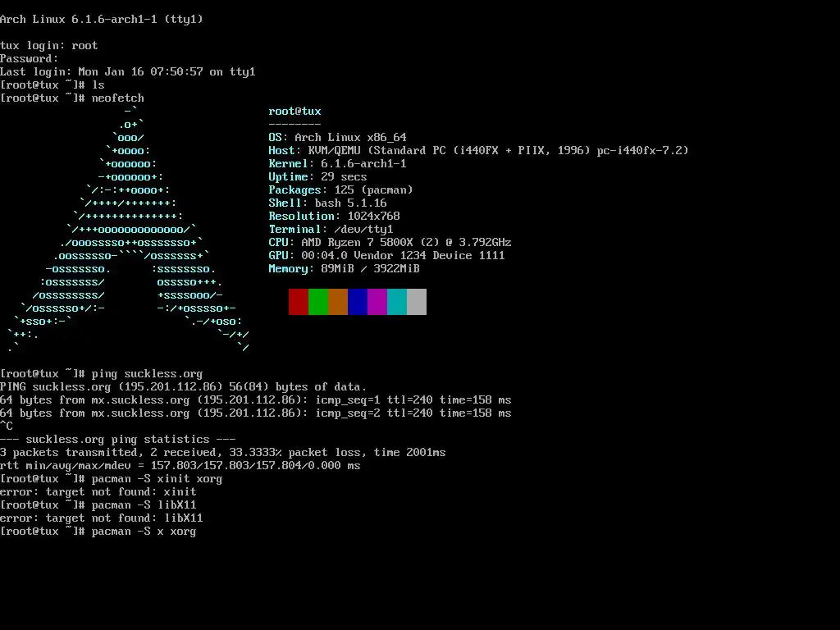The height and width of the screenshot is (630, 840).
Task: Click the '3 packets transmitted' summary line
Action: 223,453
